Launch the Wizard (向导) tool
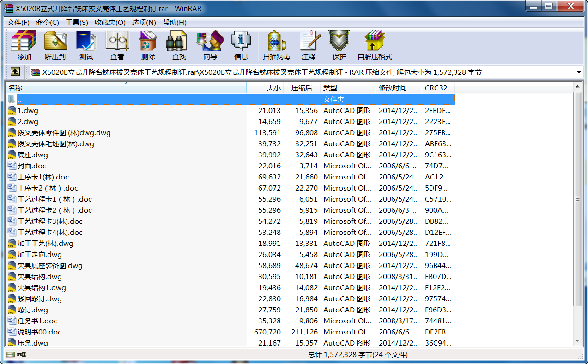 coord(210,45)
